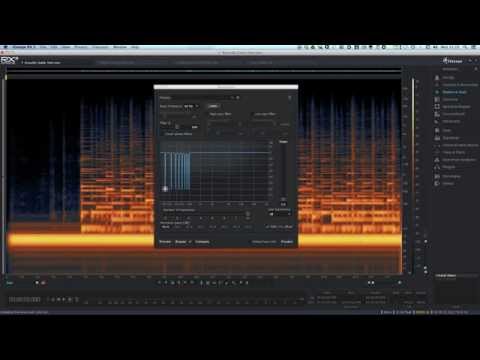Click the fundamental harmonic node in graph
Image resolution: width=480 pixels, height=360 pixels.
pyautogui.click(x=165, y=189)
